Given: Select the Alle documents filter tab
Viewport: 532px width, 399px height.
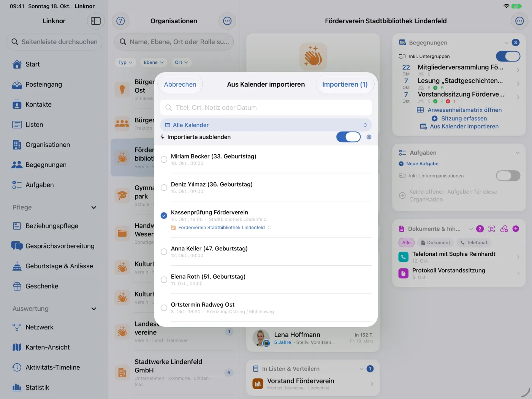Looking at the screenshot, I should (x=406, y=242).
